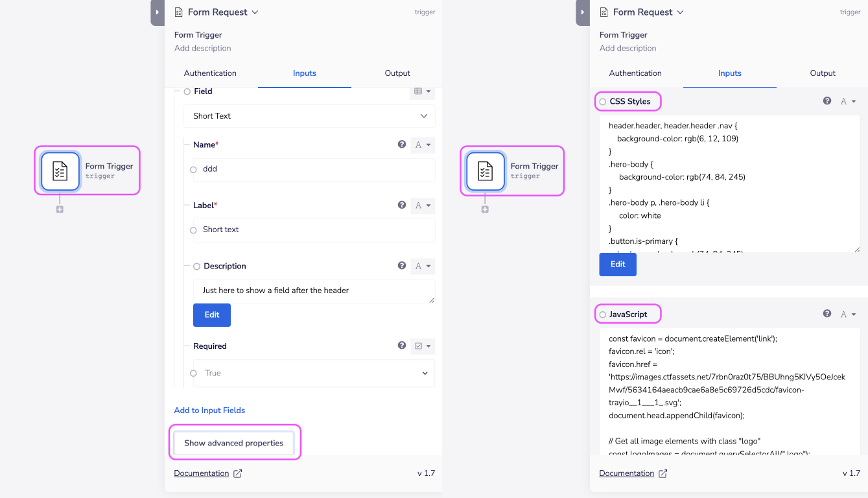
Task: Open help for the Description field
Action: pos(402,266)
